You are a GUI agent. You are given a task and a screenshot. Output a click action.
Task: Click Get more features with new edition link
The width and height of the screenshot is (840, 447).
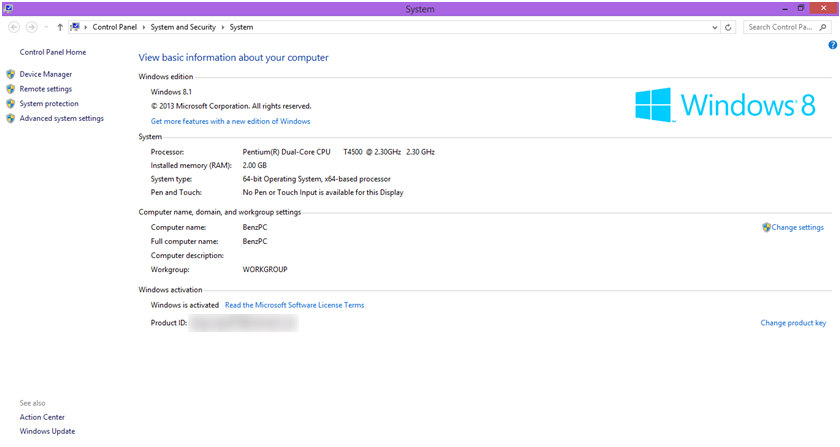(x=230, y=122)
